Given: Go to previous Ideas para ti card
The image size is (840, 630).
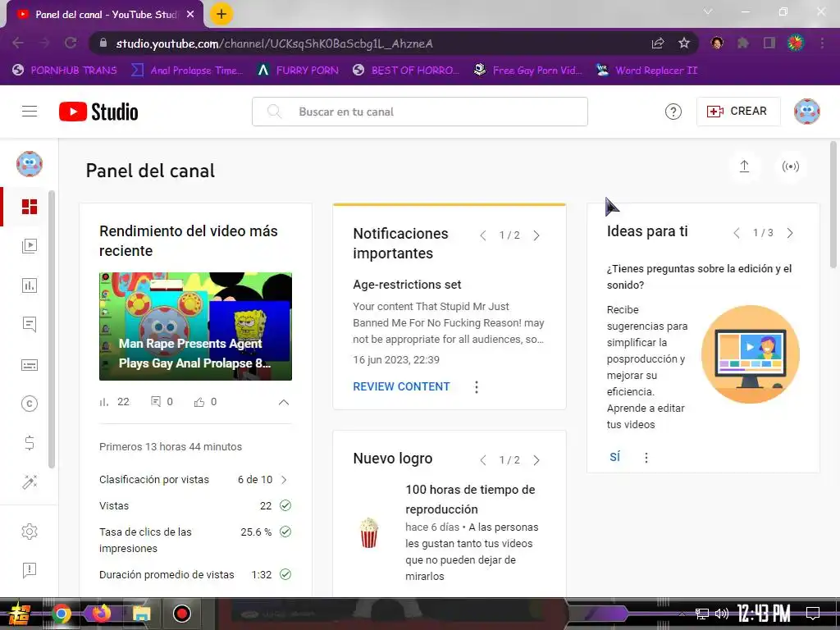Looking at the screenshot, I should click(737, 233).
